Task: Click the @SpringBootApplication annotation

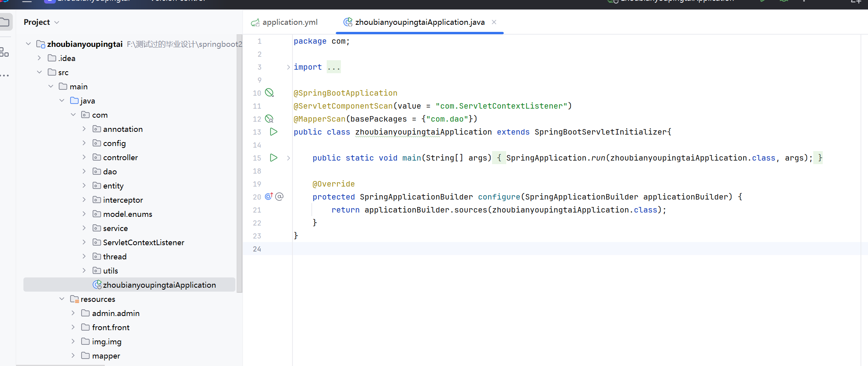Action: 346,93
